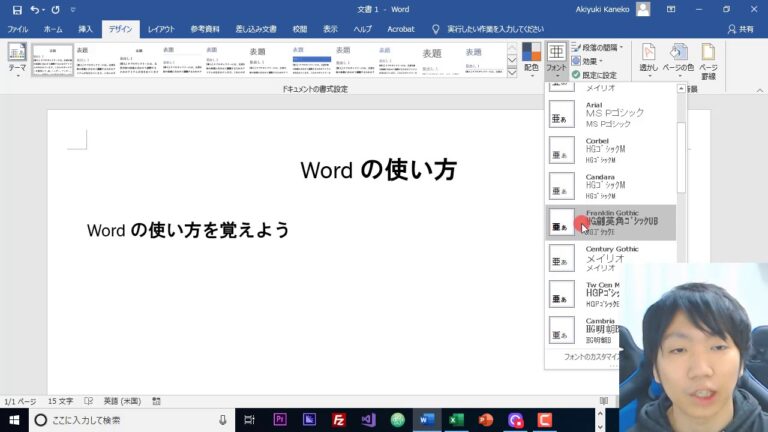Open Excel from the taskbar

click(456, 420)
